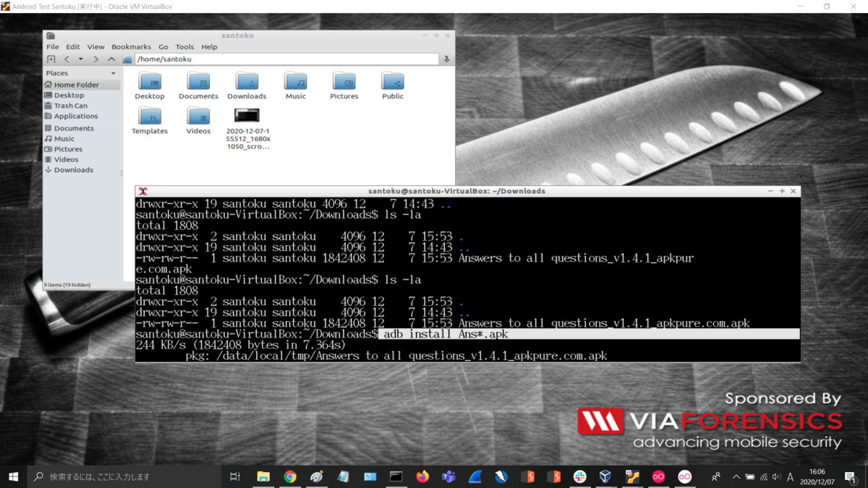Open the Pictures folder icon in main pane

tap(344, 82)
